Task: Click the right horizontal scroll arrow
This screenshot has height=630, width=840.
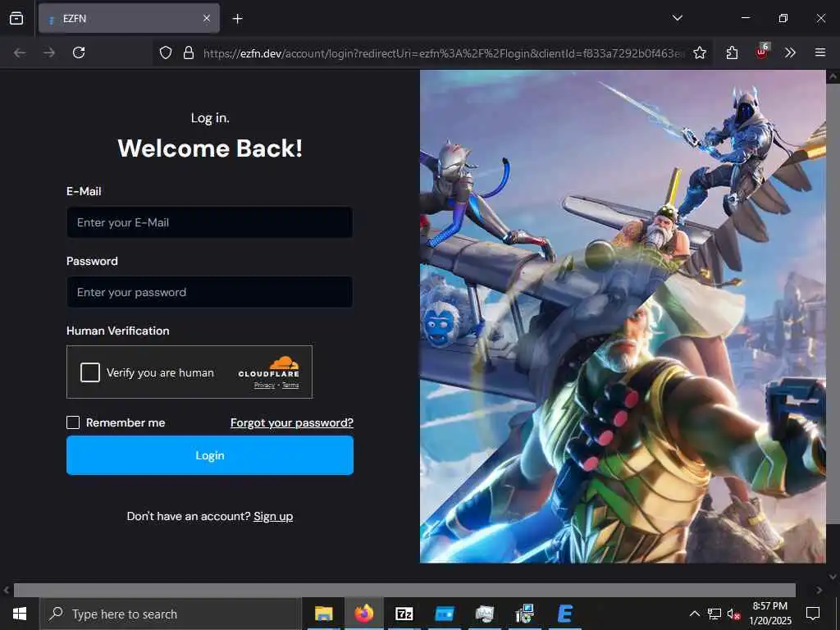Action: [819, 591]
